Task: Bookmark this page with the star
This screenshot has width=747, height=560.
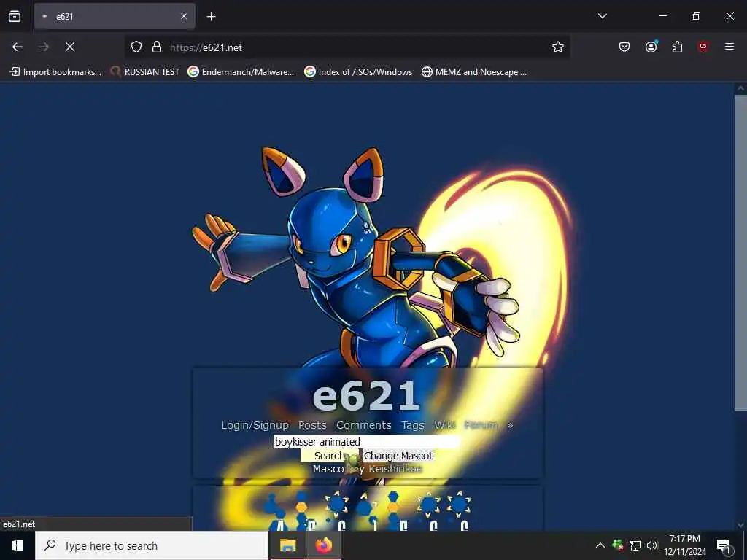Action: point(558,47)
